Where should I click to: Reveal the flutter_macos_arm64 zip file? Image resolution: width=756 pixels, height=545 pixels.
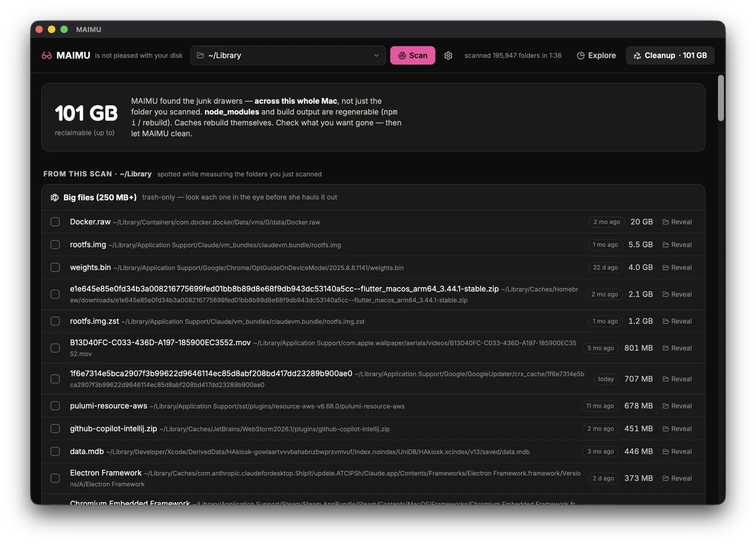(677, 294)
